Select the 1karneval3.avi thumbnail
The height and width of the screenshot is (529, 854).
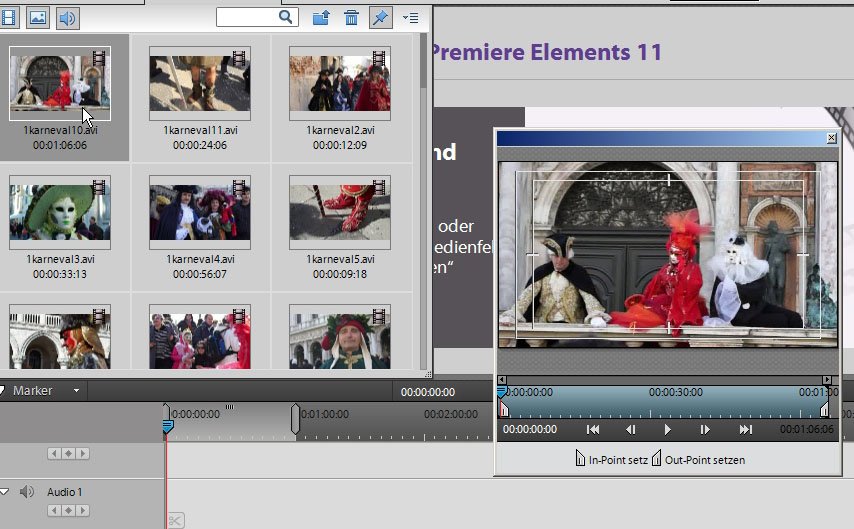click(60, 212)
